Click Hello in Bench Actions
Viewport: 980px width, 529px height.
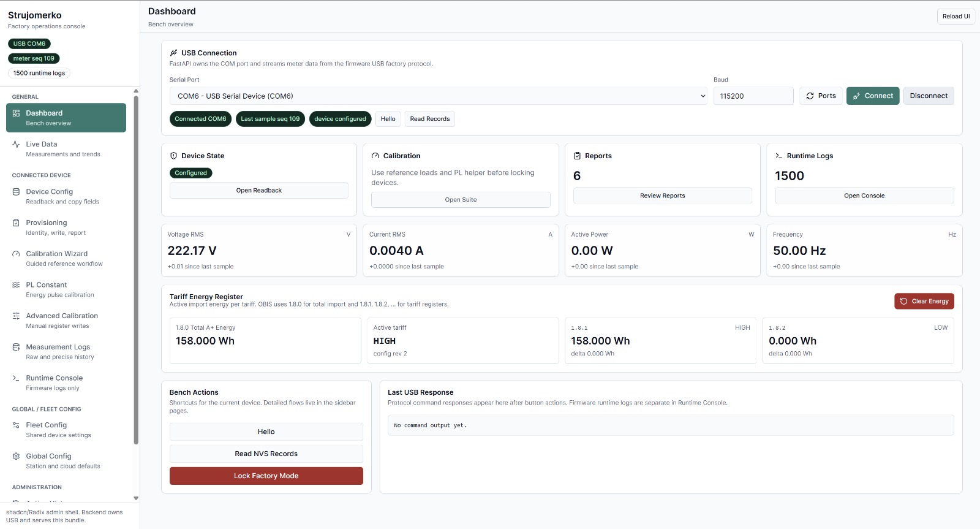pos(266,432)
